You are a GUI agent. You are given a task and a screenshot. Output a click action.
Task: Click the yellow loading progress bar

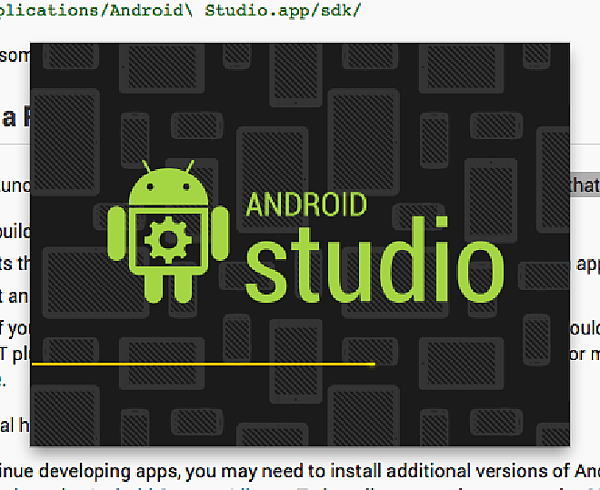pyautogui.click(x=203, y=364)
